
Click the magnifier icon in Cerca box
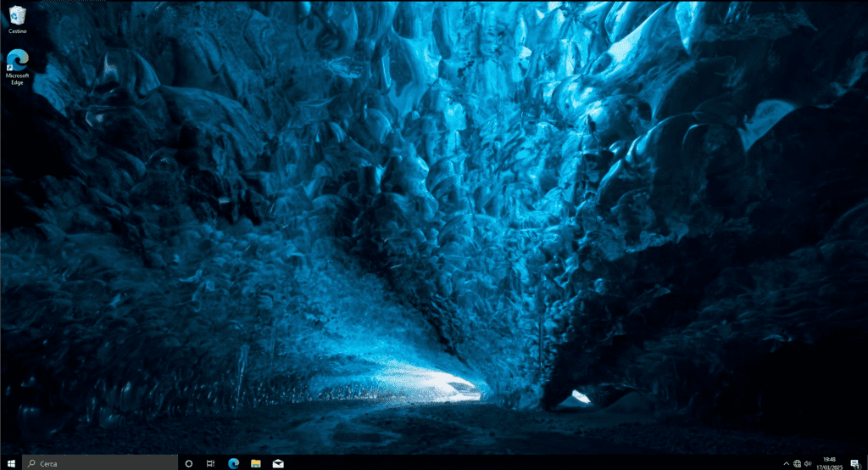(31, 463)
